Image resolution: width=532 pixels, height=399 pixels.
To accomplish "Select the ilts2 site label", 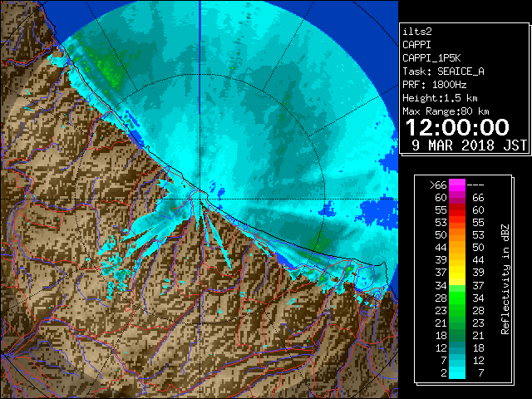I will [417, 32].
